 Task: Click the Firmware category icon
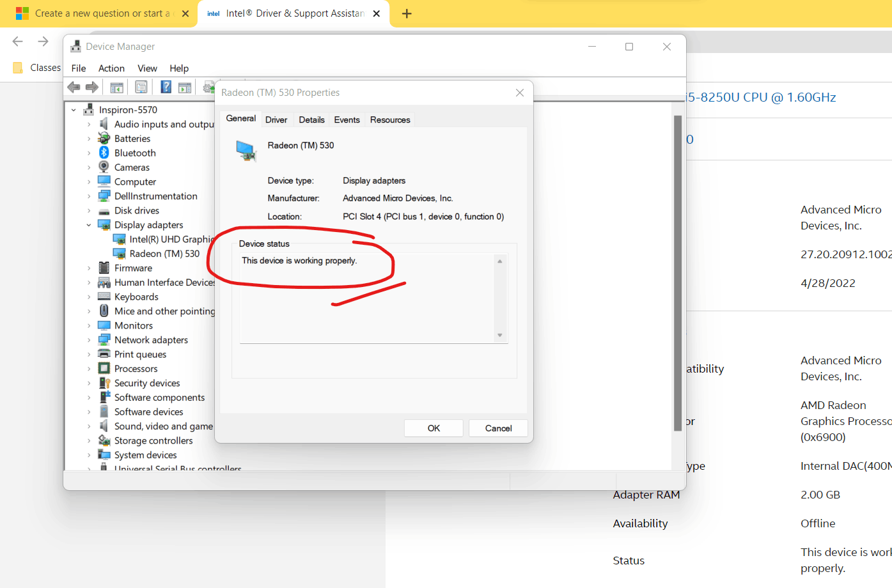pos(104,268)
